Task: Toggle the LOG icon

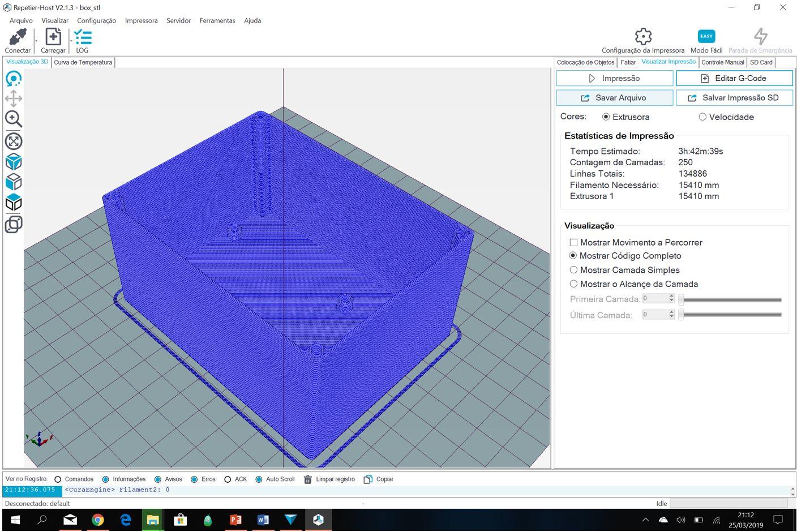Action: click(83, 37)
